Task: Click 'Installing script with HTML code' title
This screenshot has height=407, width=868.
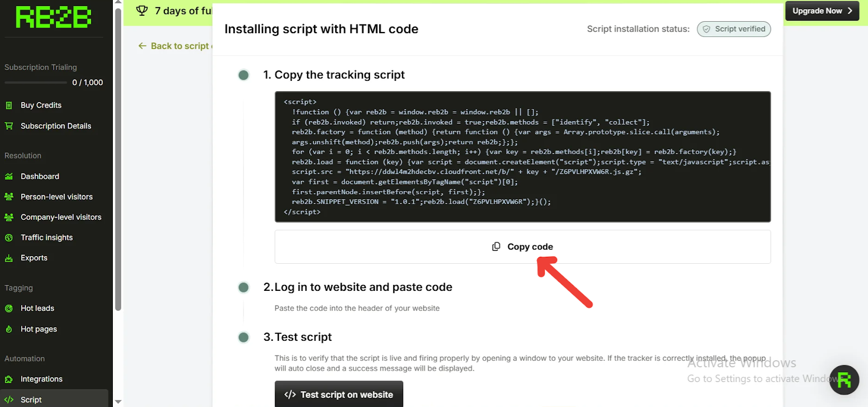Action: point(321,29)
